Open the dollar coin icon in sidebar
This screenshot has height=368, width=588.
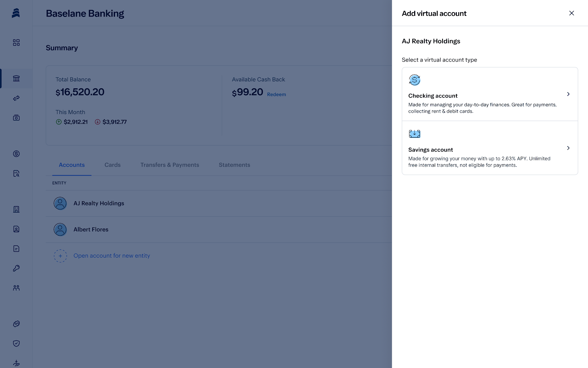(x=16, y=154)
